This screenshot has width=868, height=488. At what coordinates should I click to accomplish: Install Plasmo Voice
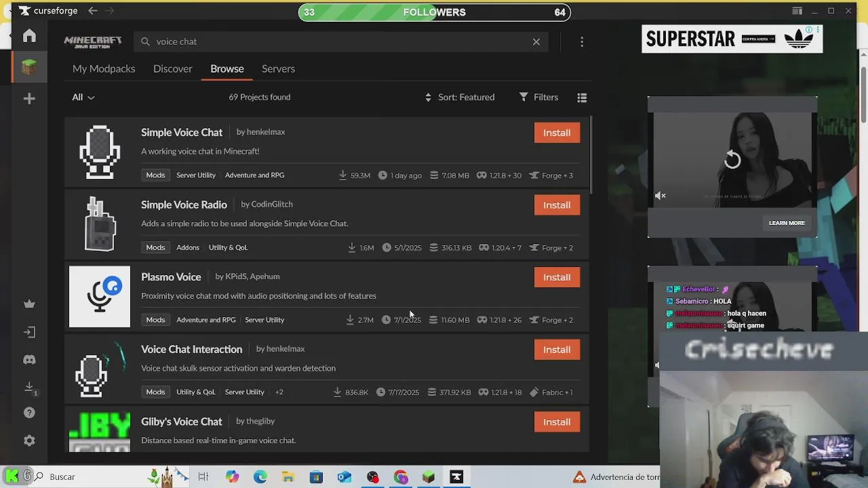pos(557,277)
